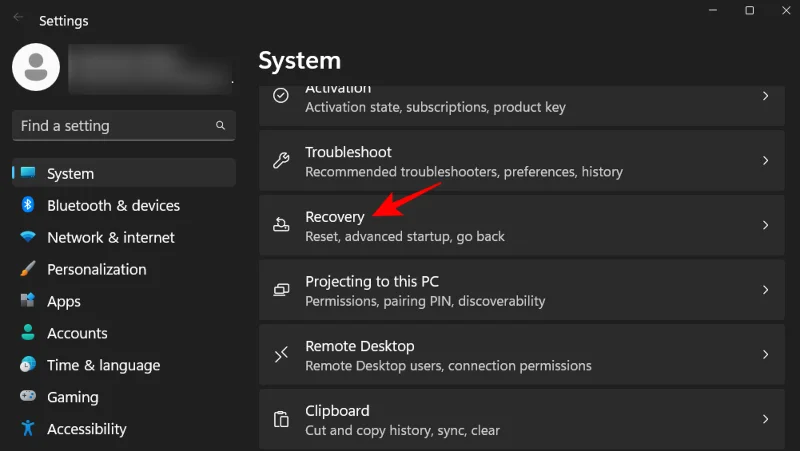Click the Projecting to this PC icon

[x=281, y=290]
